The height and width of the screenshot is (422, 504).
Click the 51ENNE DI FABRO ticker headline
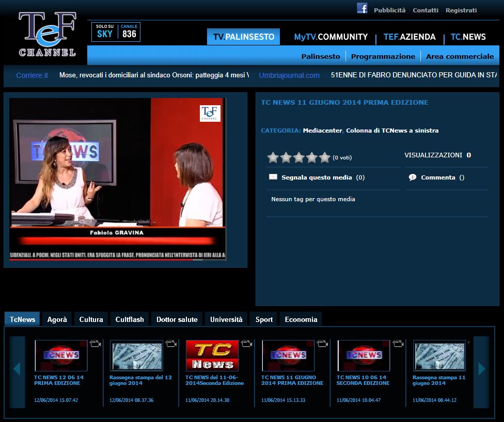point(414,75)
